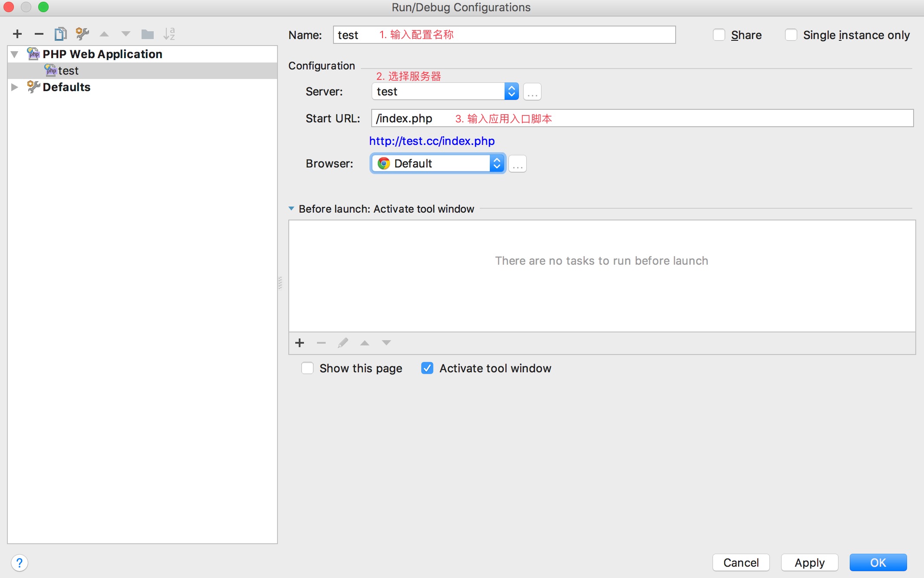Focus the Name input field
Screen dimensions: 924x578
tap(505, 35)
